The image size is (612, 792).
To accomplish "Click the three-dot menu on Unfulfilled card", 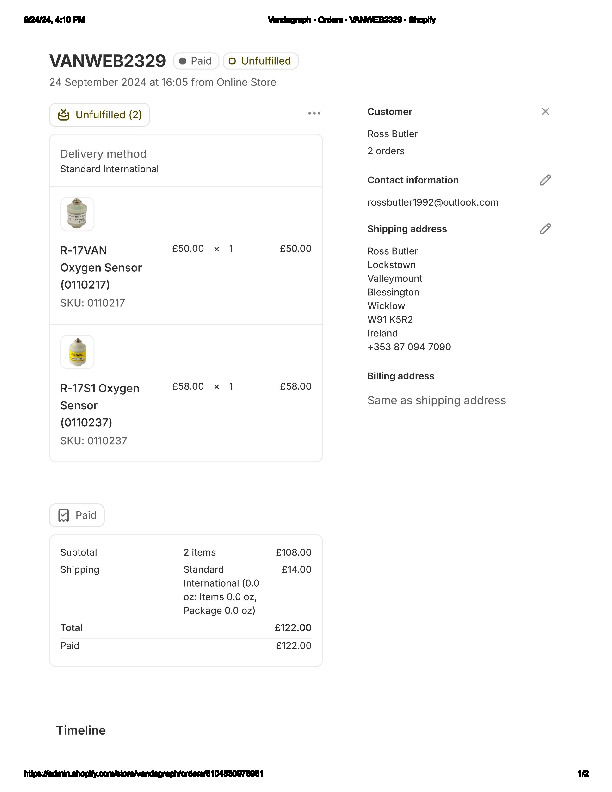I will tap(314, 114).
